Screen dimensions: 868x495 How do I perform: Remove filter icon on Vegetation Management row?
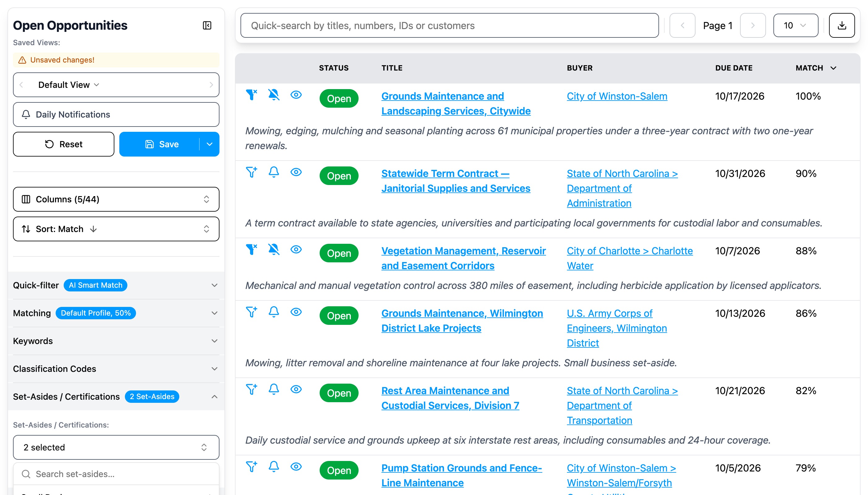point(252,250)
